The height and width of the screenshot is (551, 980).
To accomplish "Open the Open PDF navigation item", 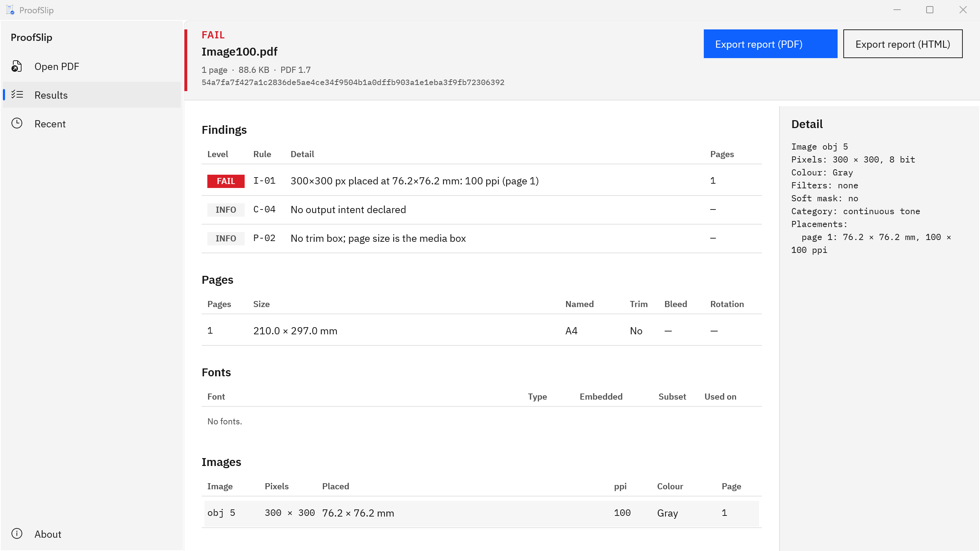I will pyautogui.click(x=92, y=66).
